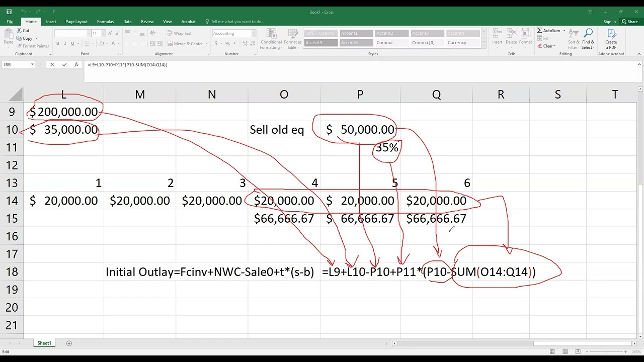Toggle Wrap Text option

point(180,33)
